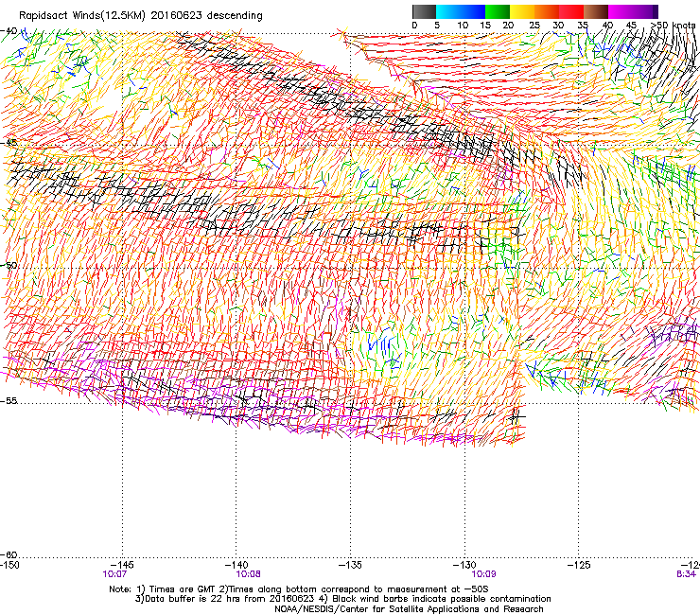The width and height of the screenshot is (700, 615).
Task: Click the legend value "25"
Action: [534, 26]
